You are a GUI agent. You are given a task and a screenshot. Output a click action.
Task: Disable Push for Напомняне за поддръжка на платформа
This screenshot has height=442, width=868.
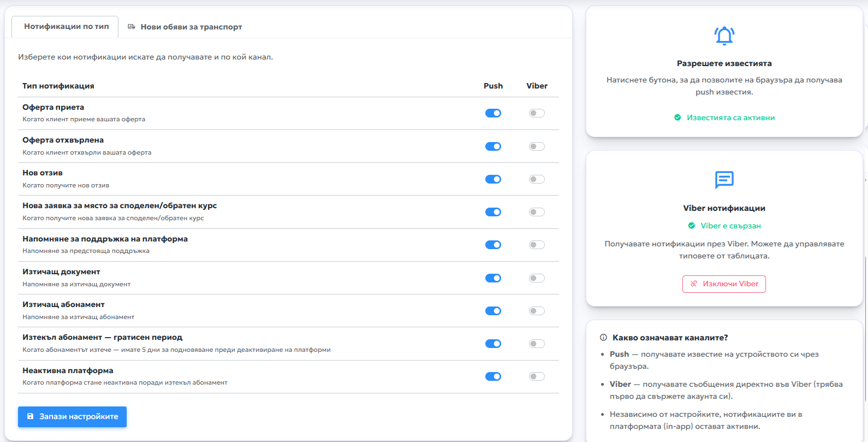click(493, 245)
